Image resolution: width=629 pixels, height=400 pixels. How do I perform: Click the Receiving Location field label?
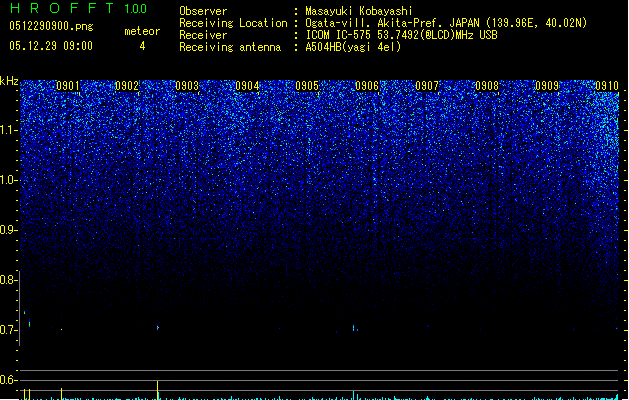click(x=233, y=23)
